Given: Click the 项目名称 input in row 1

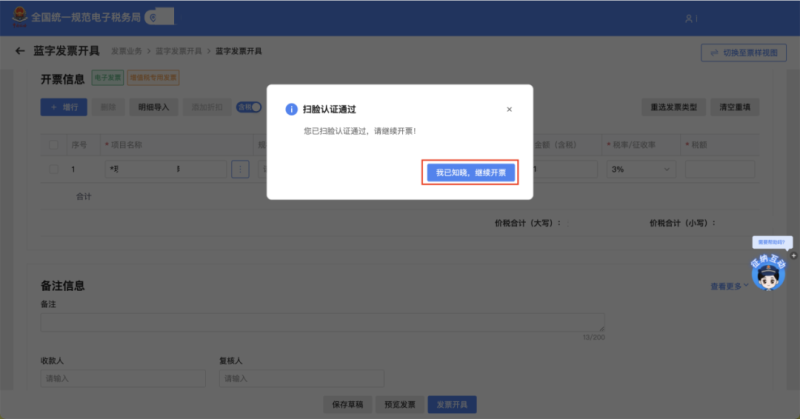Looking at the screenshot, I should (x=166, y=169).
